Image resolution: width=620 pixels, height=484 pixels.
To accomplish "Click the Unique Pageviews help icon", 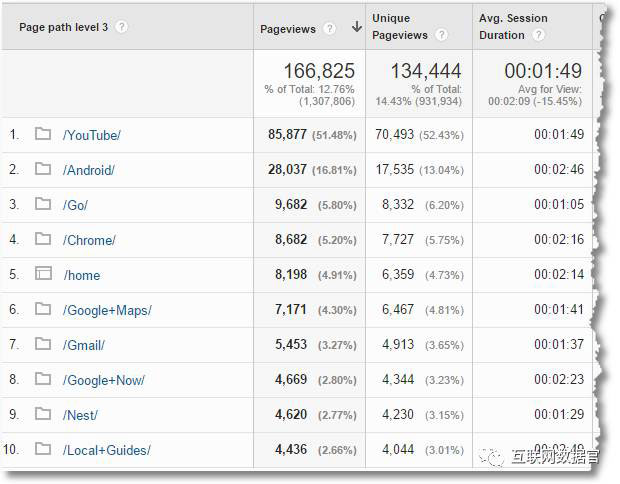I will coord(441,35).
